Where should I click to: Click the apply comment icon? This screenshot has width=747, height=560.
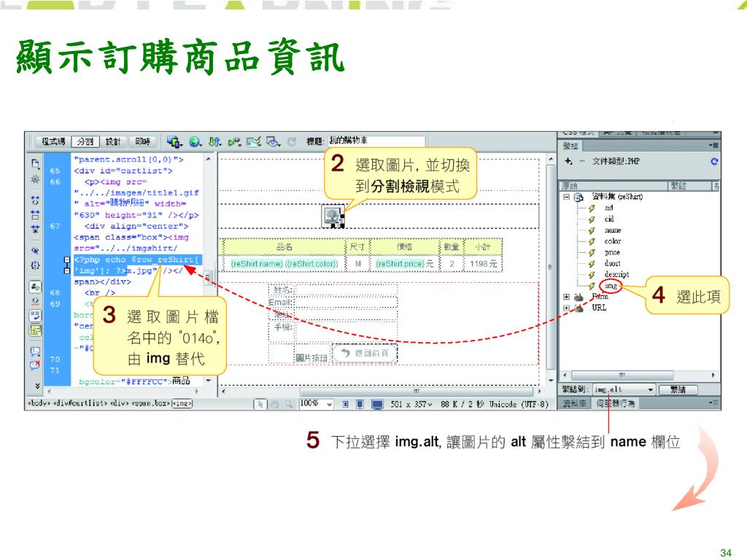coord(35,351)
